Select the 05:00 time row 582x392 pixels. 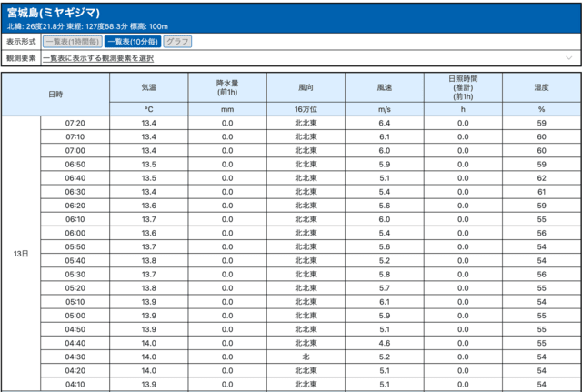75,316
